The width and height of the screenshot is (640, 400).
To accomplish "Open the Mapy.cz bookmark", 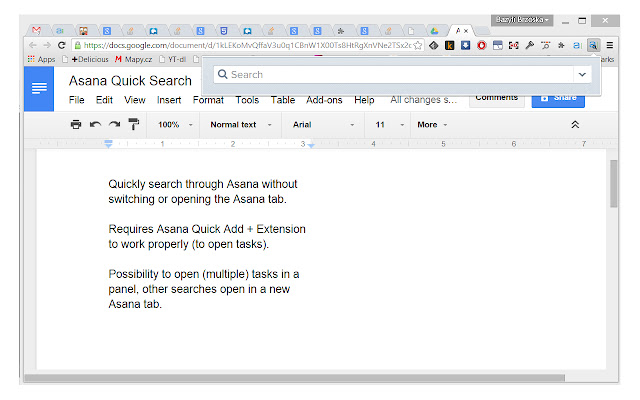I will [x=133, y=59].
